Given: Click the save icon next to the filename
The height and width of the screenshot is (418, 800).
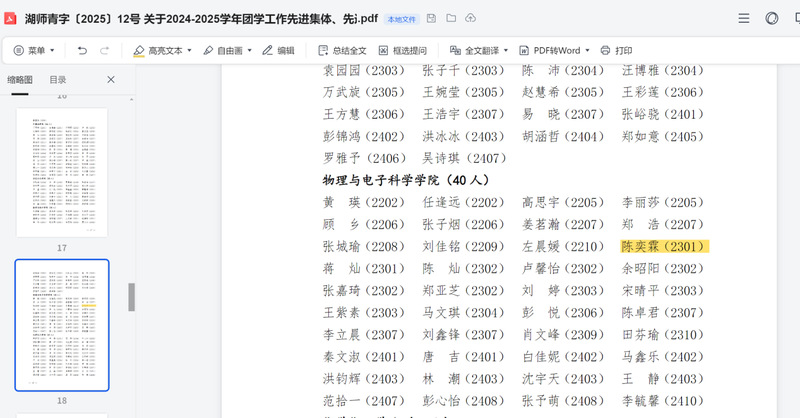Looking at the screenshot, I should tap(431, 18).
